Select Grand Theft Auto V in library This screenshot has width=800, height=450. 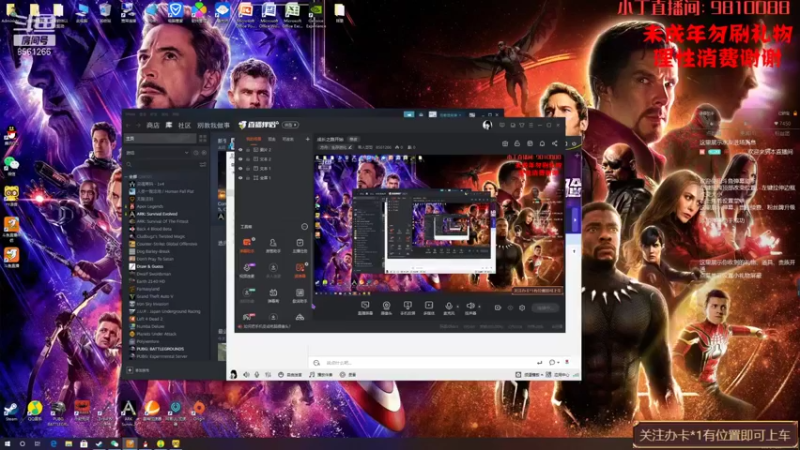152,296
